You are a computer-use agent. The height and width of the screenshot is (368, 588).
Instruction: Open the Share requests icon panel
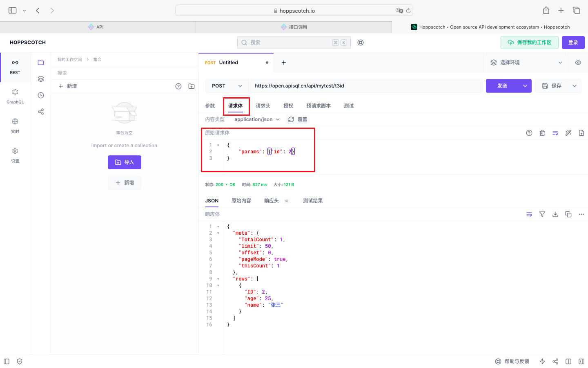[41, 112]
